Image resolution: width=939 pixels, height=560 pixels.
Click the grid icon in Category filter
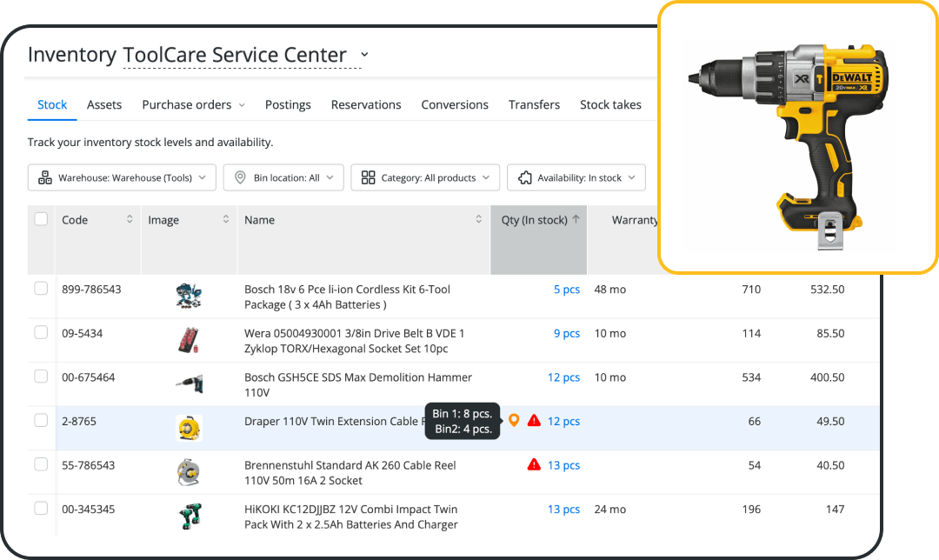point(369,177)
